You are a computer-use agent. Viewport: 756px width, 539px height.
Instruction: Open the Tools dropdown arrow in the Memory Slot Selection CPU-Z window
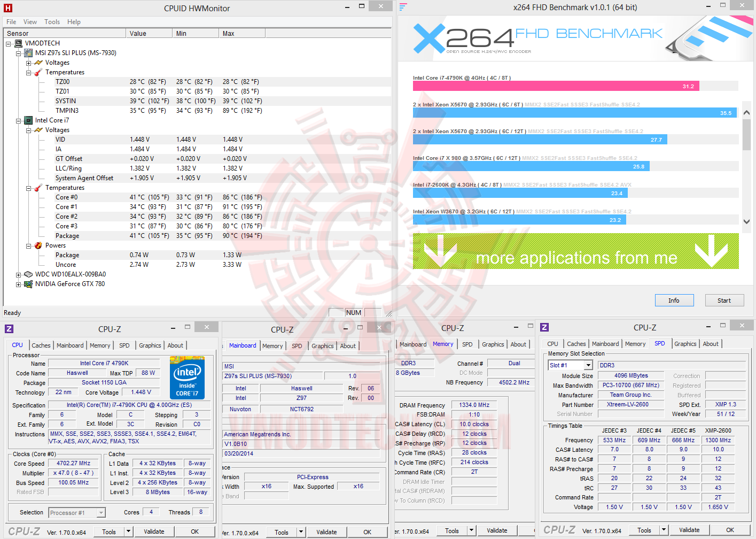[x=664, y=530]
